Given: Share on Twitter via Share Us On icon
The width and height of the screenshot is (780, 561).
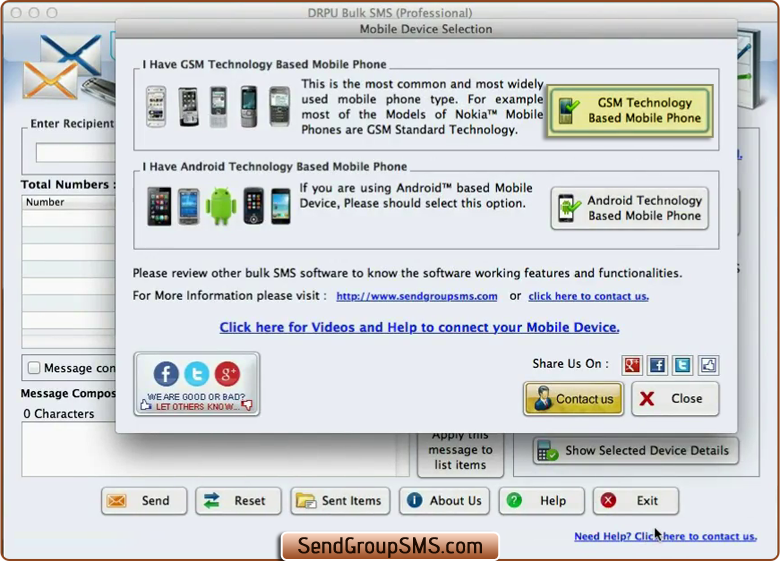Looking at the screenshot, I should (x=682, y=365).
